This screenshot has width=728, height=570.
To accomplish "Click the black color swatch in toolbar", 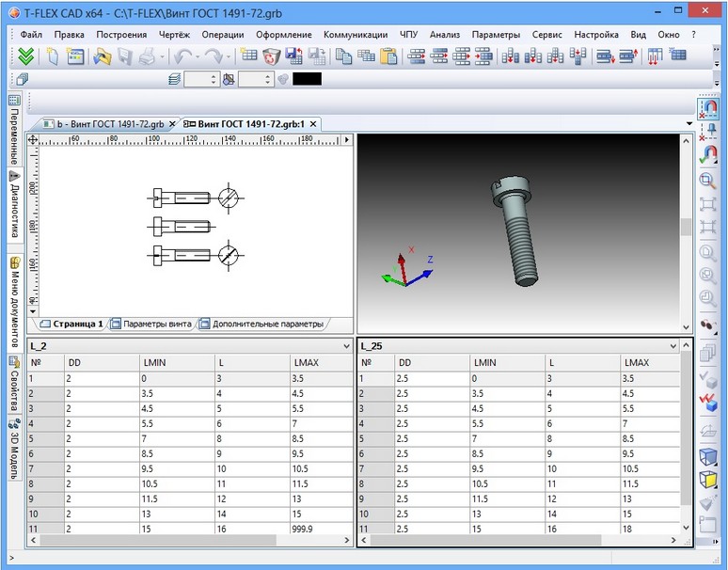I will click(307, 80).
